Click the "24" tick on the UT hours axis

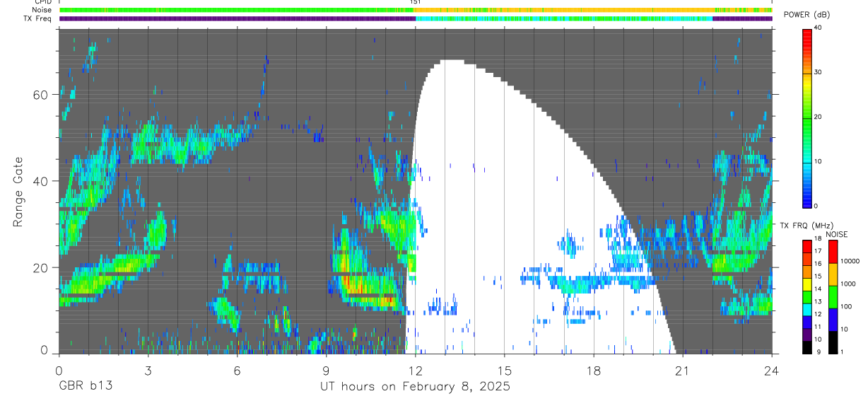click(x=772, y=371)
